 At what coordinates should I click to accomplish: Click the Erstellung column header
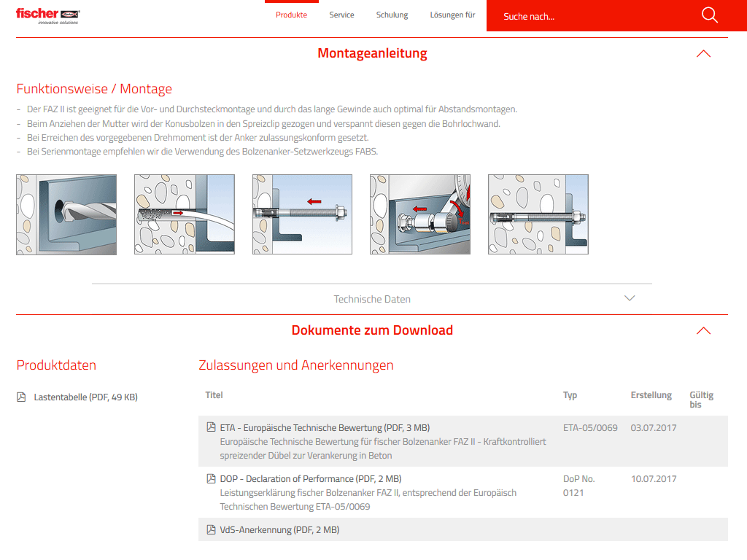[651, 394]
